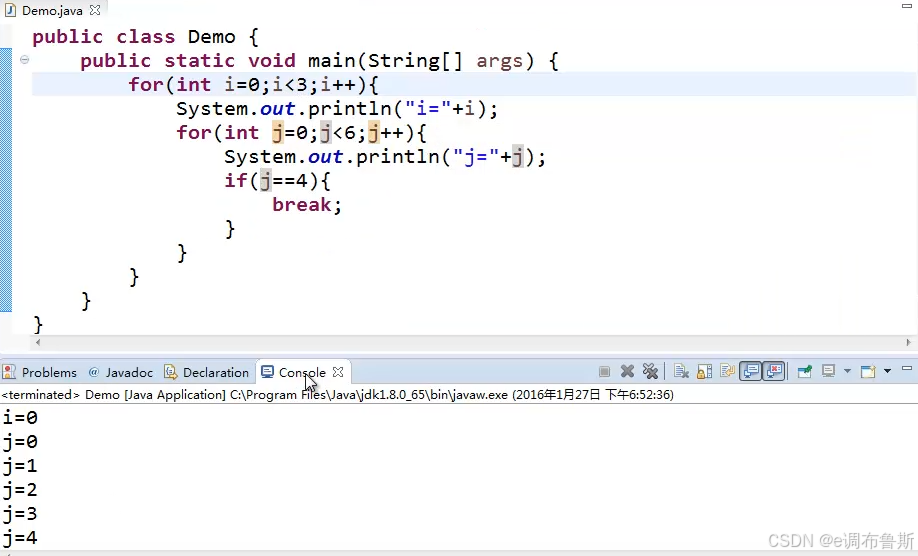The width and height of the screenshot is (918, 556).
Task: Click console output line 'j=3'
Action: click(20, 514)
